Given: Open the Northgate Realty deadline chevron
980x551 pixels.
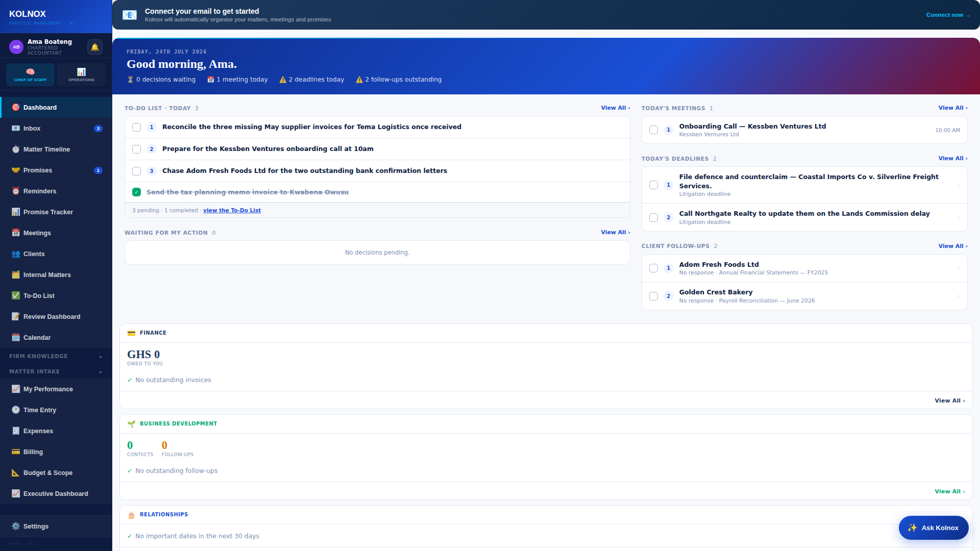Looking at the screenshot, I should 959,218.
